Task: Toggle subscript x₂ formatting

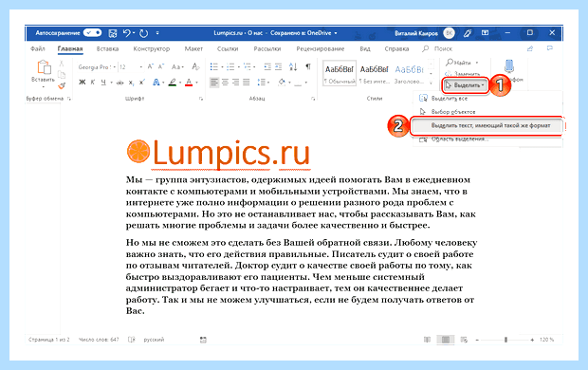Action: tap(131, 83)
